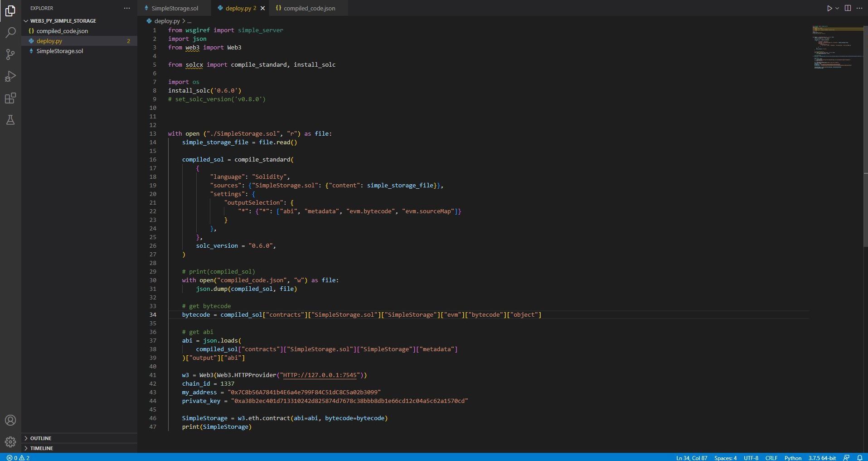Open the Search view

[x=10, y=32]
